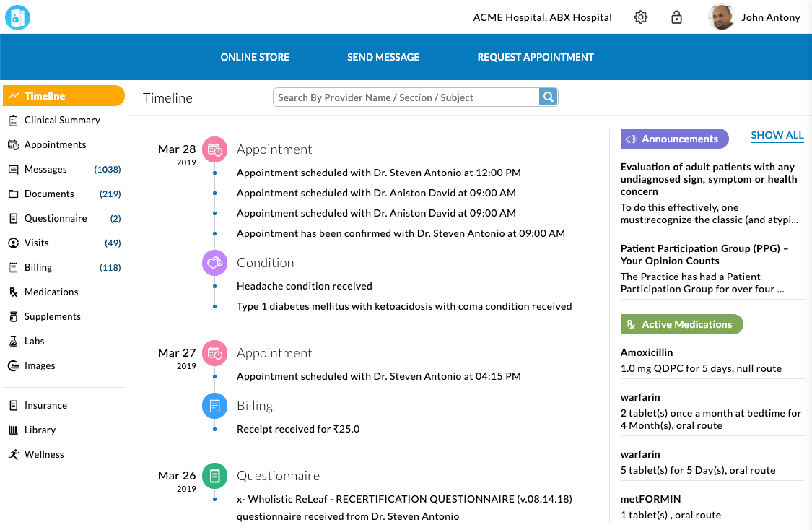Screen dimensions: 812x530
Task: Open the ACME Hospital, ABX Hospital selector
Action: coord(542,17)
